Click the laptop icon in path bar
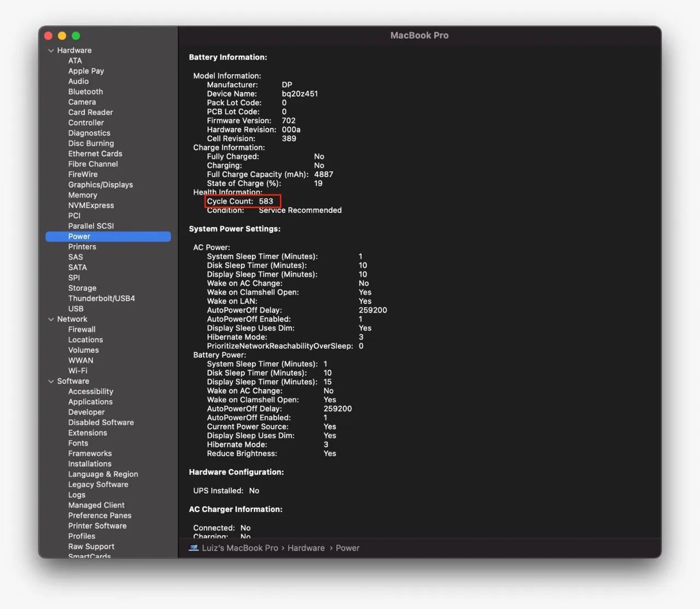The image size is (700, 609). click(x=194, y=548)
